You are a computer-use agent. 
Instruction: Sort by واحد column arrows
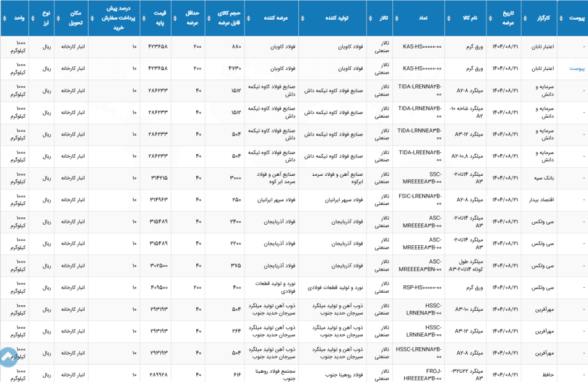4,18
